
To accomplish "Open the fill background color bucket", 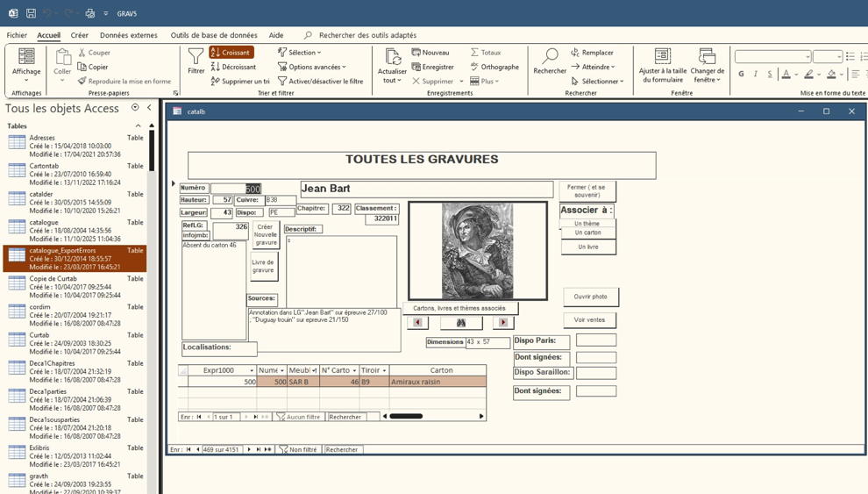I will [x=831, y=74].
